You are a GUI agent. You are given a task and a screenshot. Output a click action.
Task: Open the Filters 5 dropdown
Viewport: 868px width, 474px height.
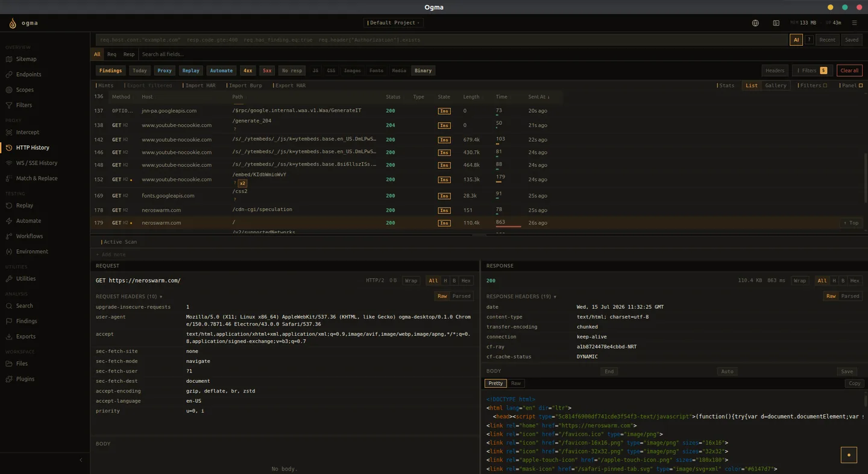point(812,71)
